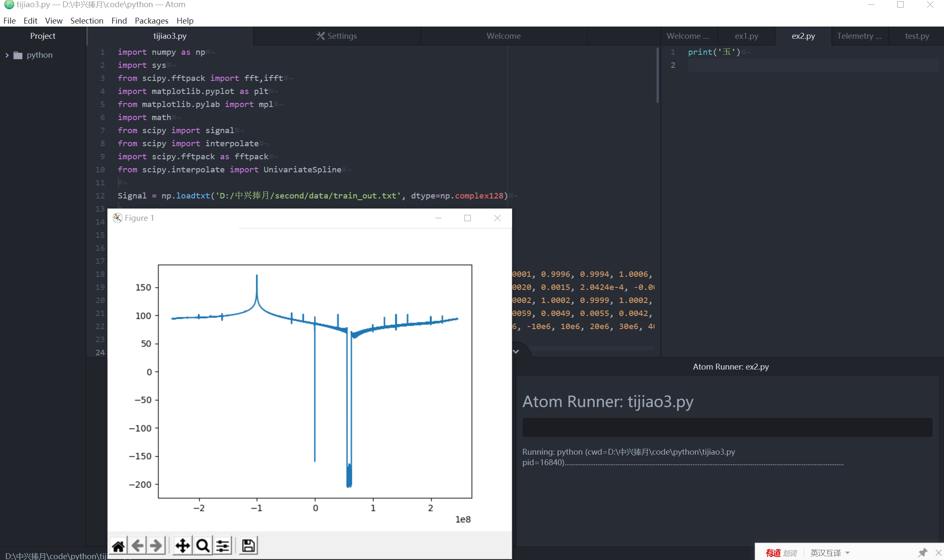
Task: Click the file path in the status bar
Action: [55, 556]
